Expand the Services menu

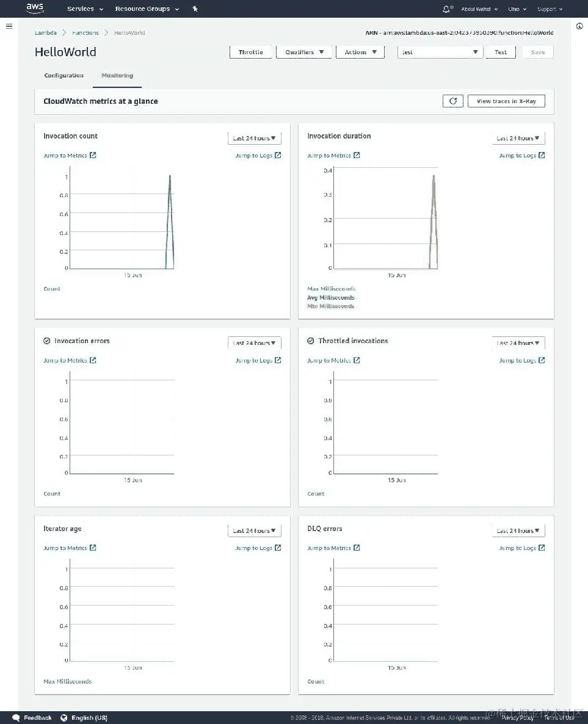point(85,9)
